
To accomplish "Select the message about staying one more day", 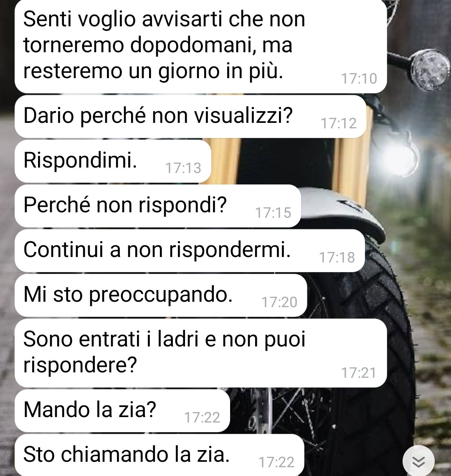I will tap(201, 46).
